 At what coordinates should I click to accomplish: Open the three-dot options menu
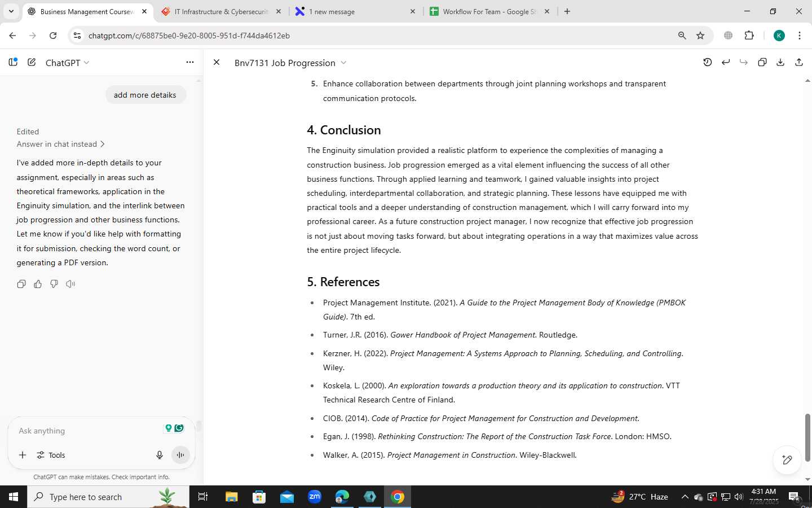(x=190, y=62)
